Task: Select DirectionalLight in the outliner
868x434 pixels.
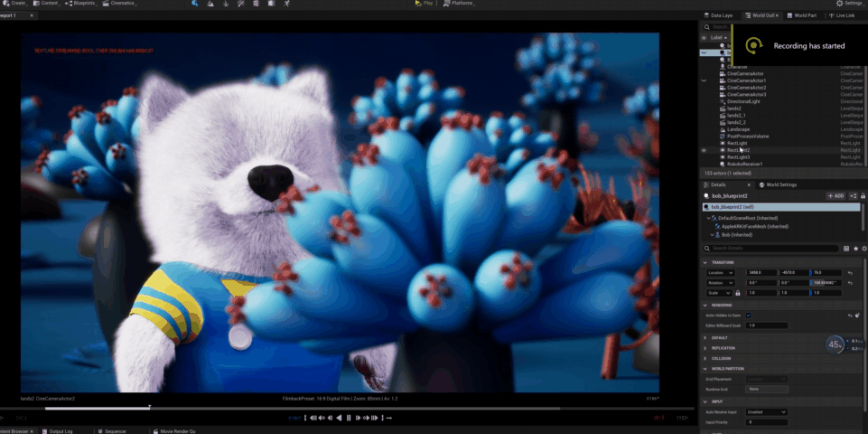Action: click(743, 101)
